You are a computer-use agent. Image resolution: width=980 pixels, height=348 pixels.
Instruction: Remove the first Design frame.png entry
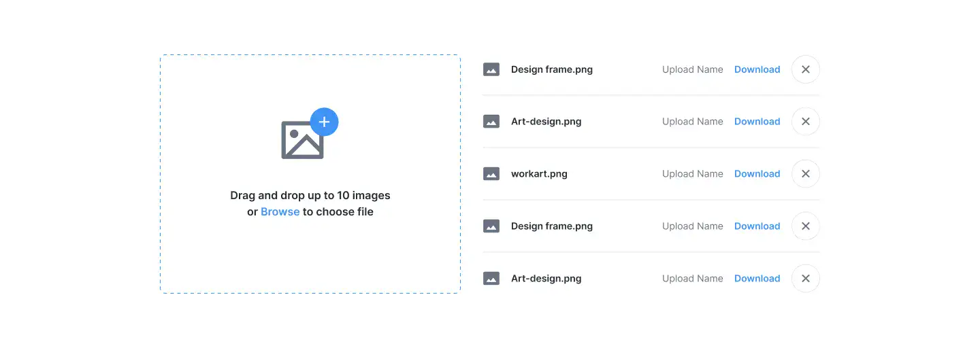coord(806,69)
